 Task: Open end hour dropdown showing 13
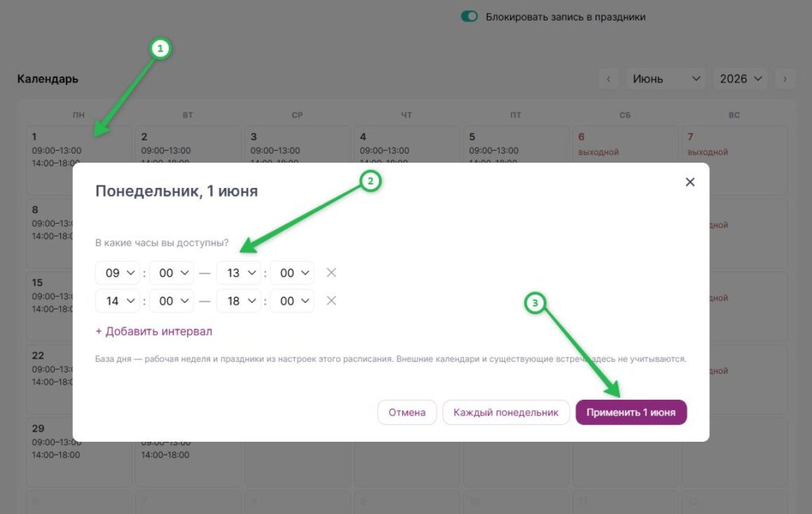(239, 273)
